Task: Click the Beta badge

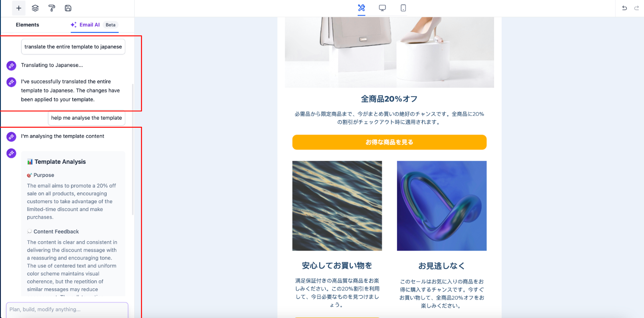Action: (x=111, y=25)
